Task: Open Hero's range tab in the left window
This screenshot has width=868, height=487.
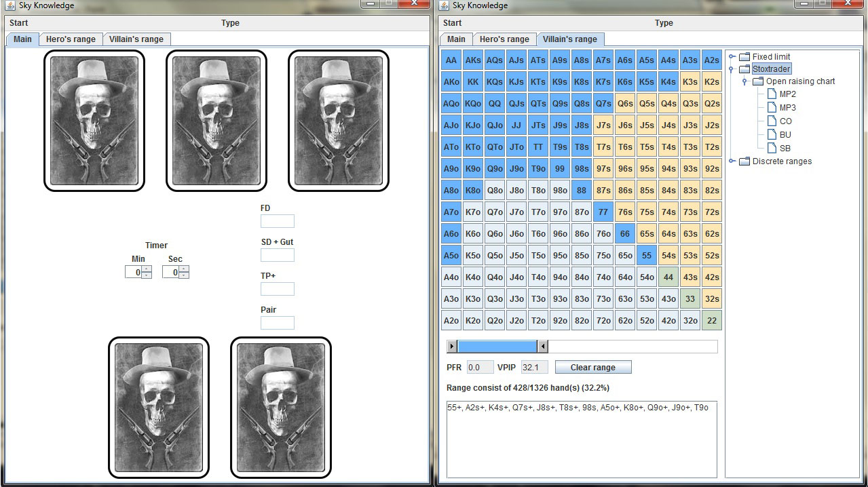Action: coord(71,39)
